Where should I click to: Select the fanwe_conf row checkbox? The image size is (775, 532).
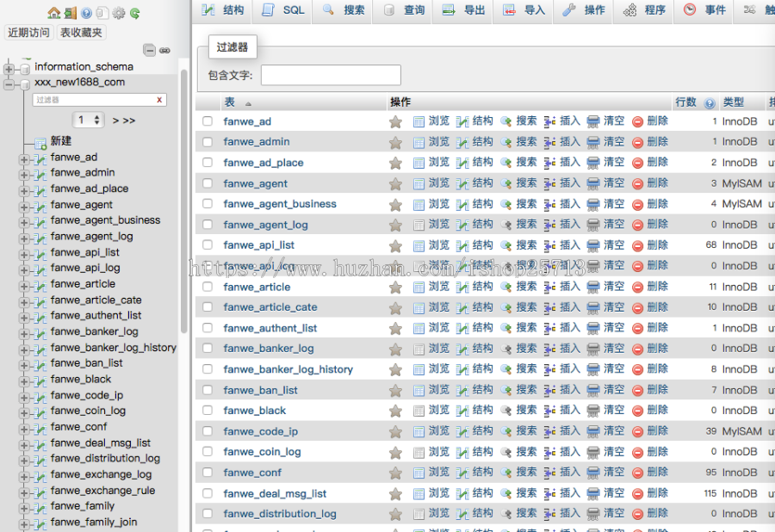[x=207, y=473]
